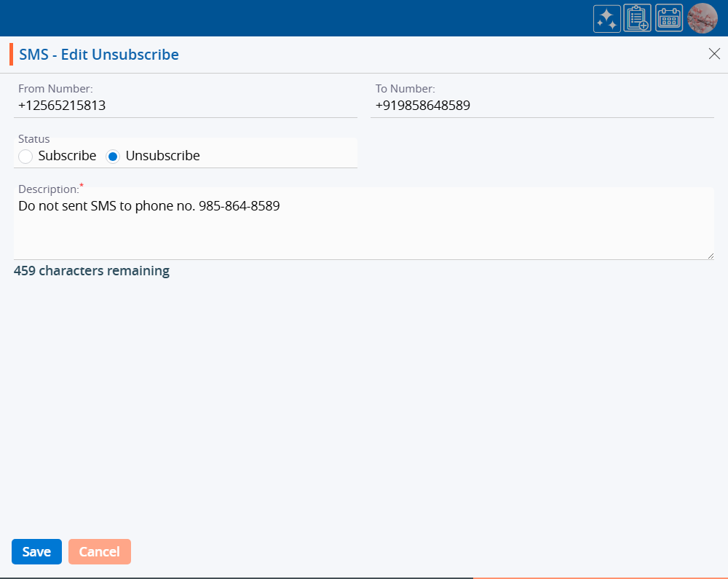This screenshot has height=579, width=728.
Task: Click the 'From Number:' label
Action: (x=55, y=89)
